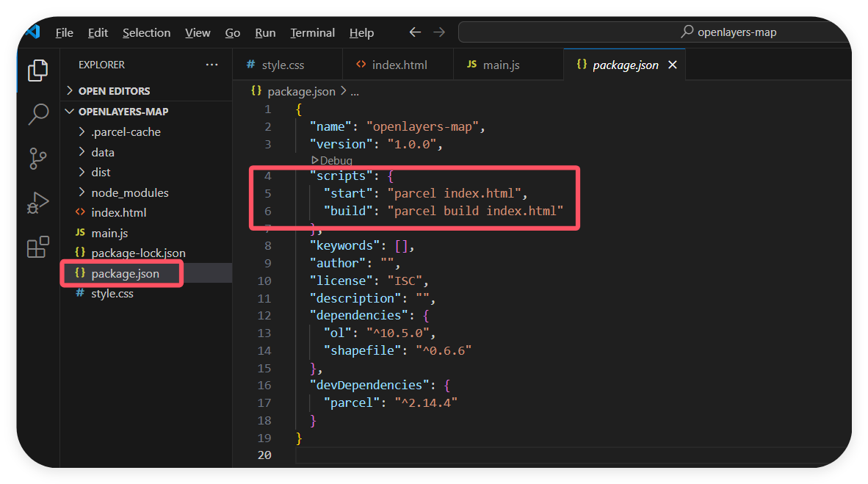Open the Run menu
The height and width of the screenshot is (484, 868).
pyautogui.click(x=265, y=32)
